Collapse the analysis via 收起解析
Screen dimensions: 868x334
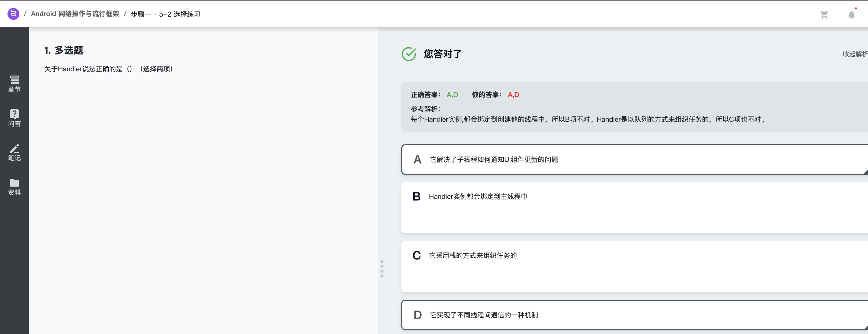855,54
